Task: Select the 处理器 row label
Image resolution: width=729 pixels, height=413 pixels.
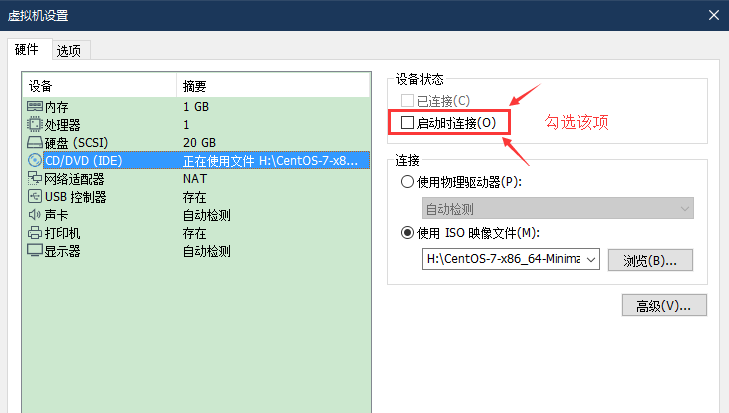Action: coord(63,125)
